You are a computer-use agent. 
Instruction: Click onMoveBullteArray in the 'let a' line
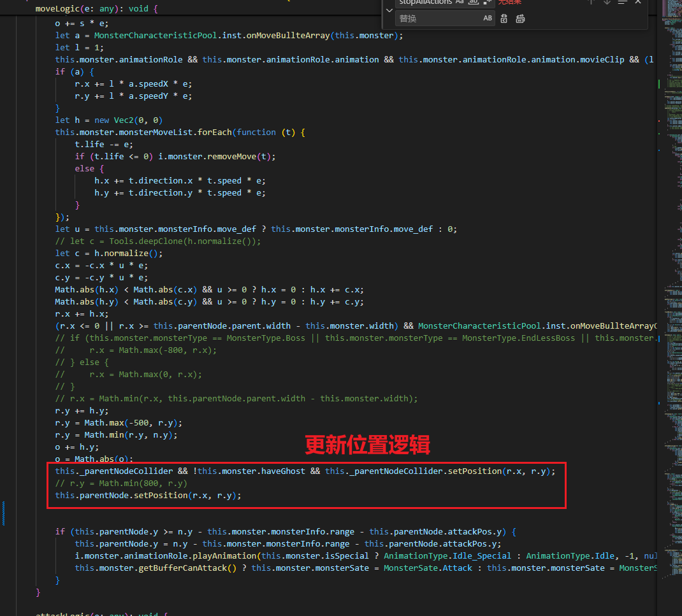[x=288, y=36]
